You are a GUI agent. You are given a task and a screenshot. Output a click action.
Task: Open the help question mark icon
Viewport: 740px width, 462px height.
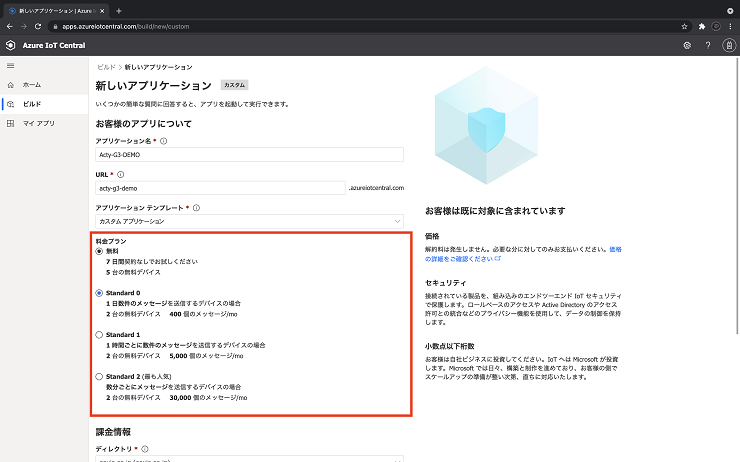click(708, 45)
